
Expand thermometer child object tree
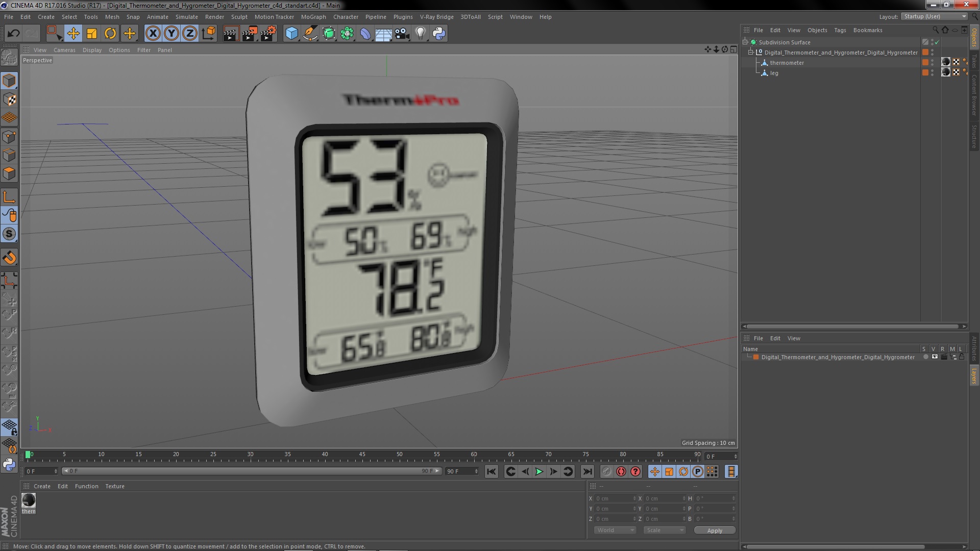coord(758,63)
